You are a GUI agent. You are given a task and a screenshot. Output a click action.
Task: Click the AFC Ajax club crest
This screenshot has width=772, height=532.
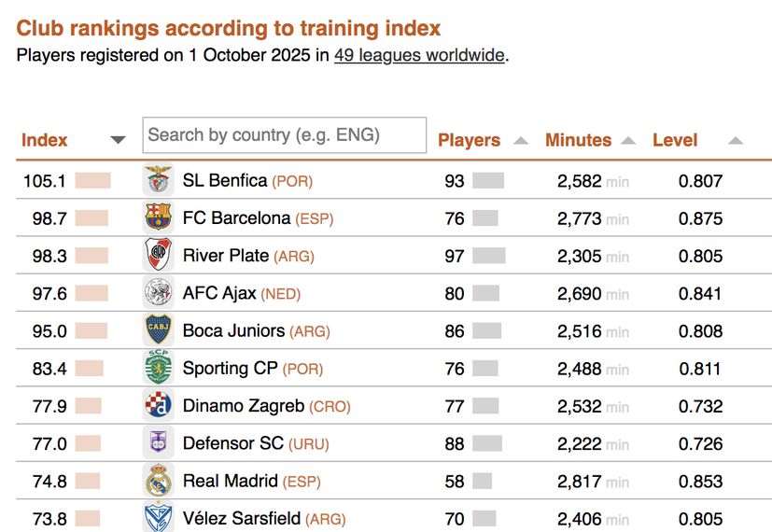coord(159,293)
